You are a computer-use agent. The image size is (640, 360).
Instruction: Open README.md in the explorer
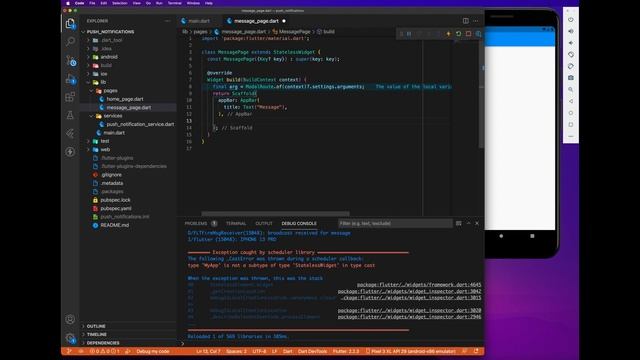[x=115, y=225]
